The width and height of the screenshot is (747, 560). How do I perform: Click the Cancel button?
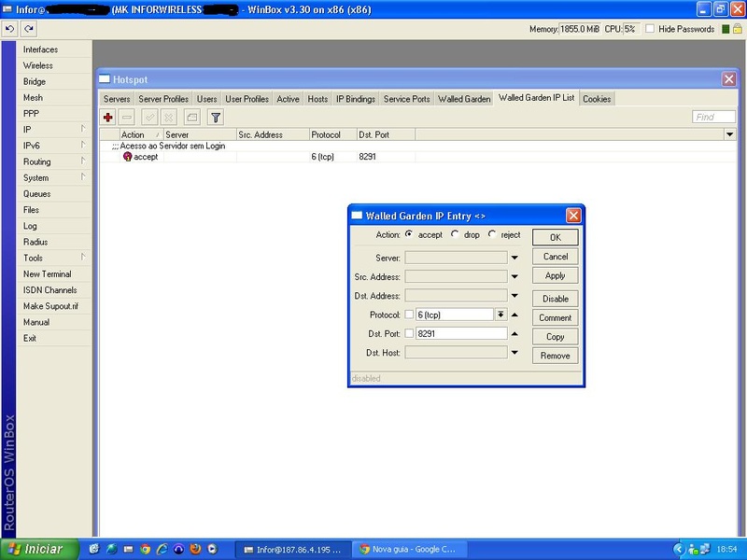pyautogui.click(x=555, y=256)
